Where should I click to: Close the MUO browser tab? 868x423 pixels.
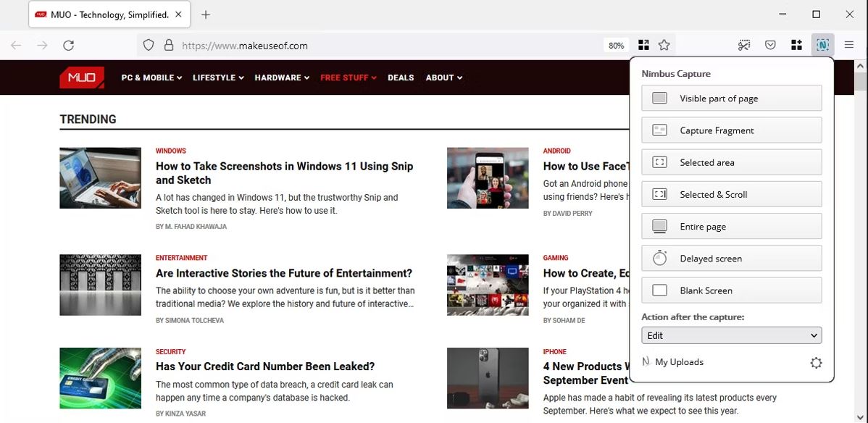[178, 15]
